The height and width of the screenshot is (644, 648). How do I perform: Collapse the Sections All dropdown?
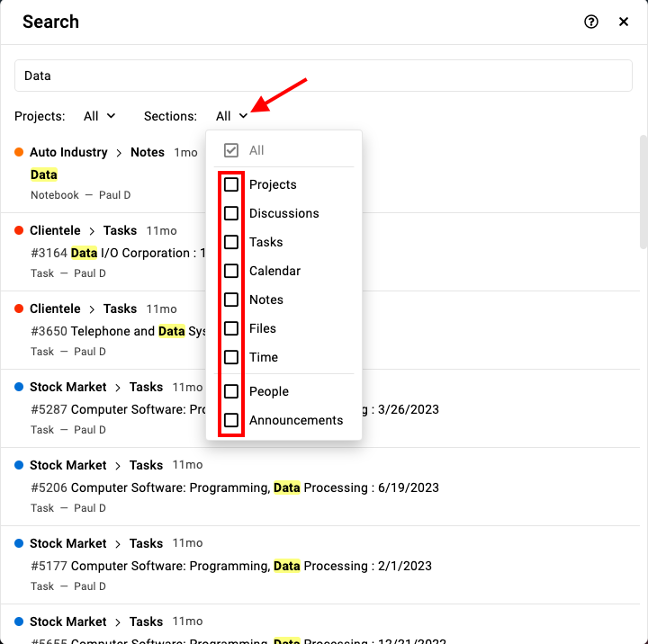pyautogui.click(x=232, y=116)
